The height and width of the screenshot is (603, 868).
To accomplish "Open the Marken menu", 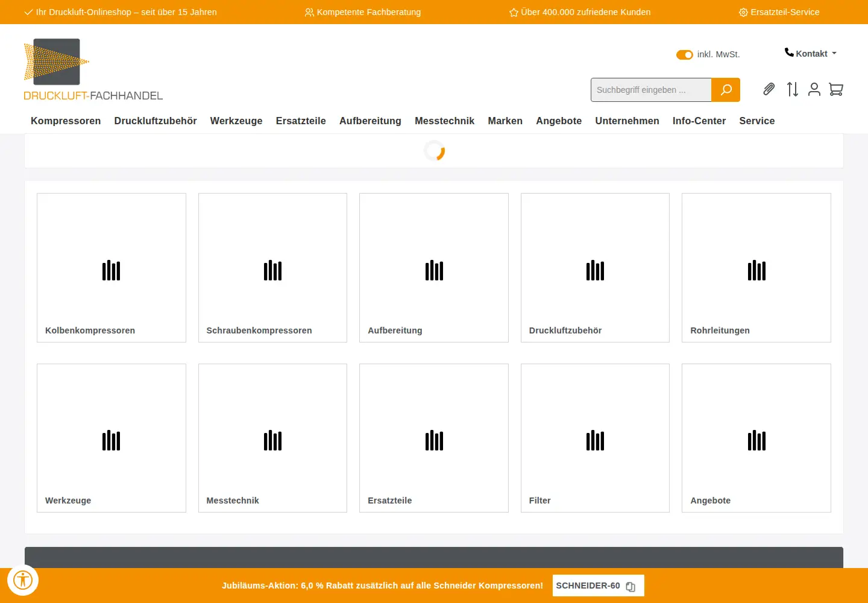I will [505, 121].
